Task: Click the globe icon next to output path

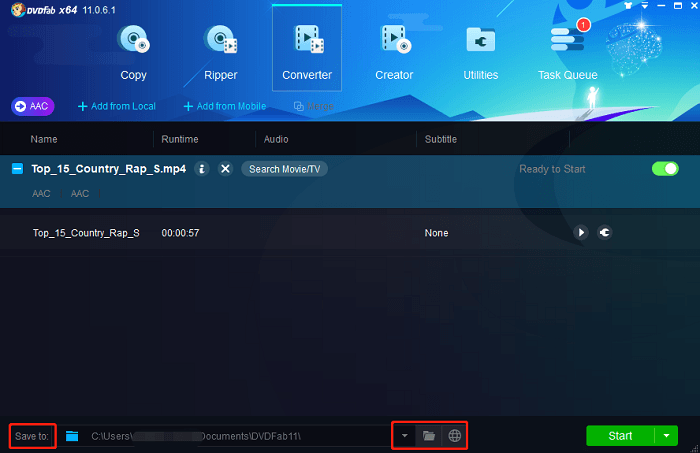Action: (454, 436)
